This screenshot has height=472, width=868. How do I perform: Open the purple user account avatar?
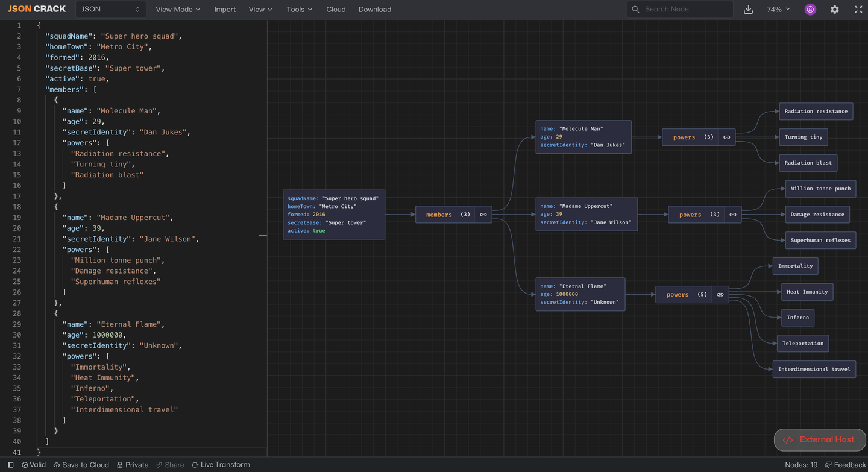810,10
